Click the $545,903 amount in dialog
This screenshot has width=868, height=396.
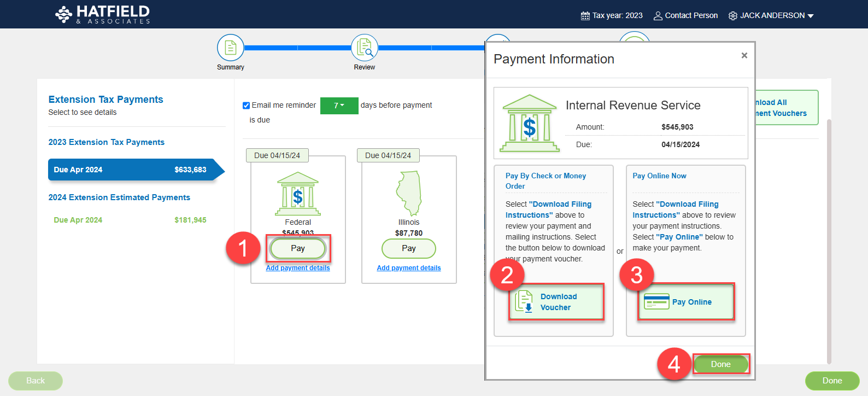pyautogui.click(x=677, y=127)
